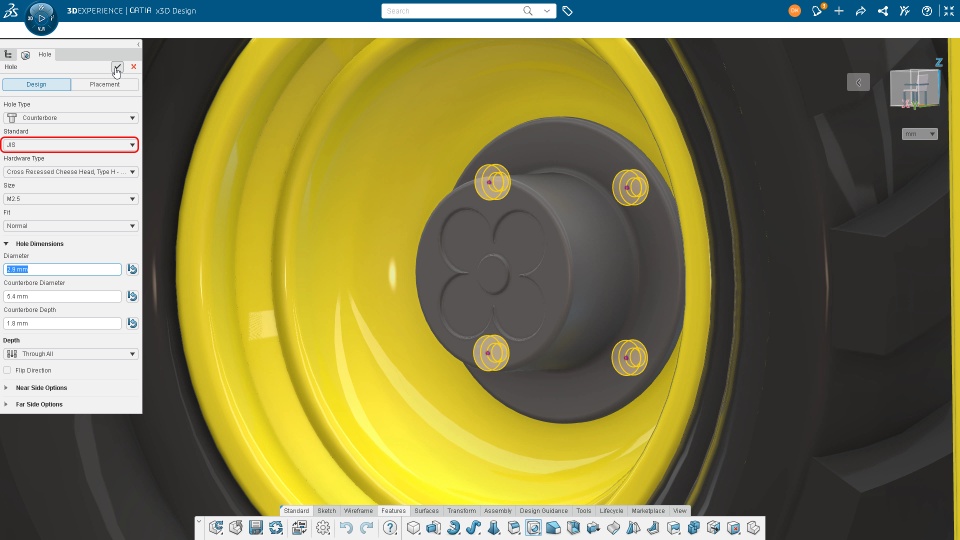
Task: Open the Hole Type Counterbore dropdown
Action: [x=70, y=118]
